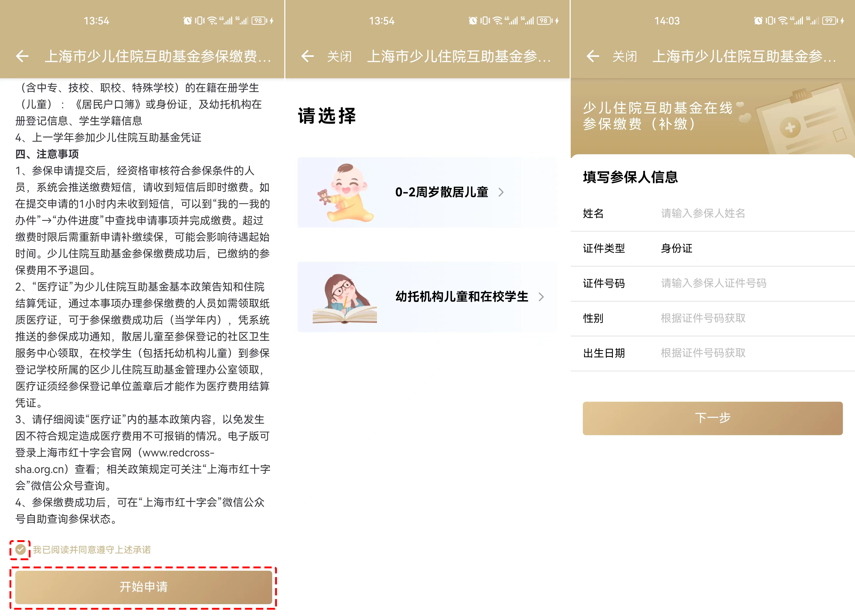This screenshot has width=855, height=616.
Task: Tap back arrow on right screen
Action: point(593,57)
